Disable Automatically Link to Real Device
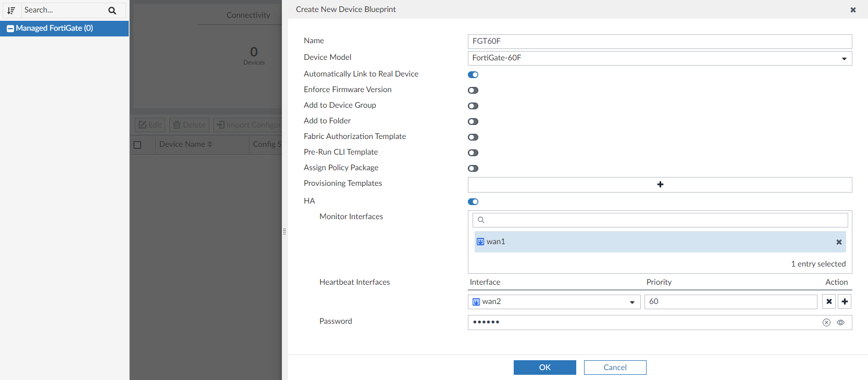 point(473,74)
